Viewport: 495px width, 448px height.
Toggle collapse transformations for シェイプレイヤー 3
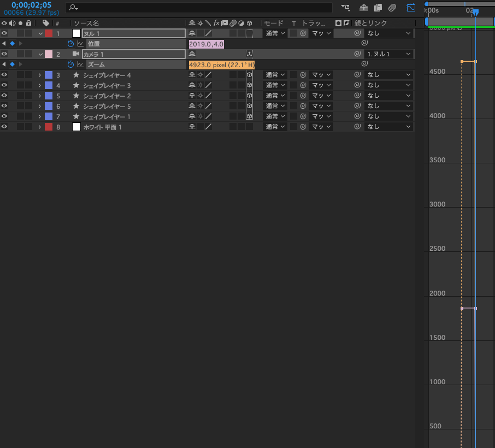point(200,85)
